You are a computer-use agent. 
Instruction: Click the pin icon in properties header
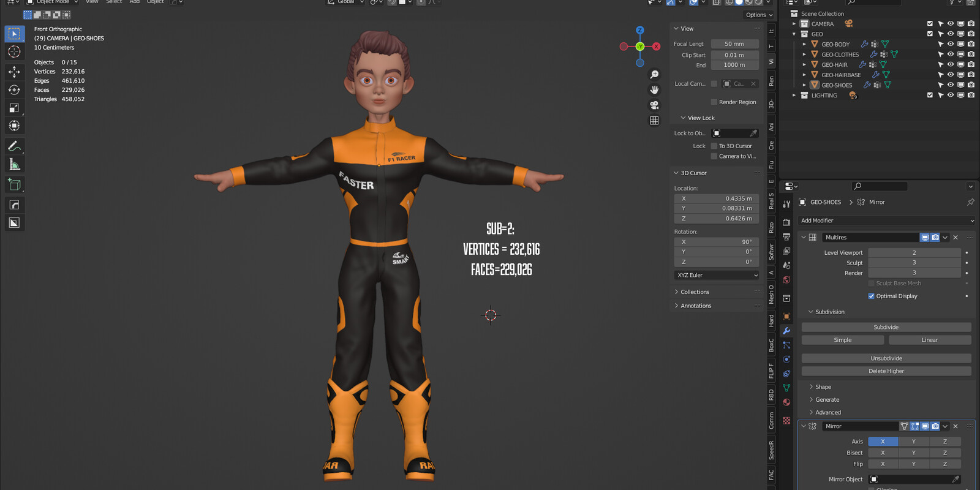click(x=970, y=202)
